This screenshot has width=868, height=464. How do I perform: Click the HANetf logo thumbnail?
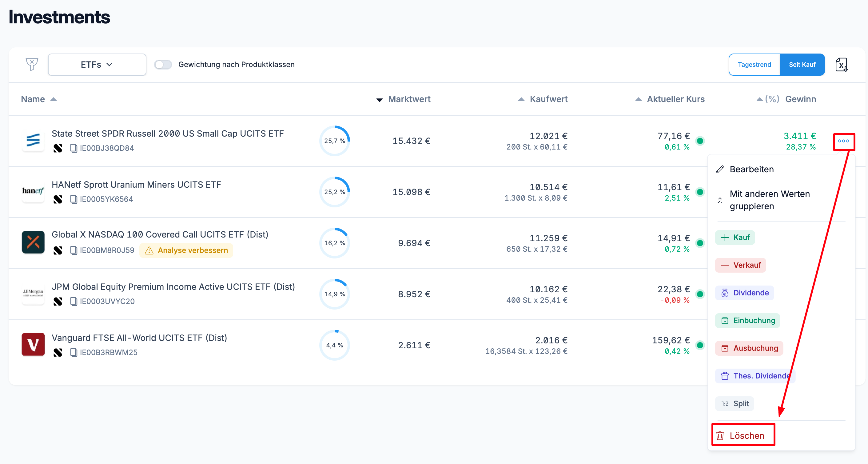point(33,191)
